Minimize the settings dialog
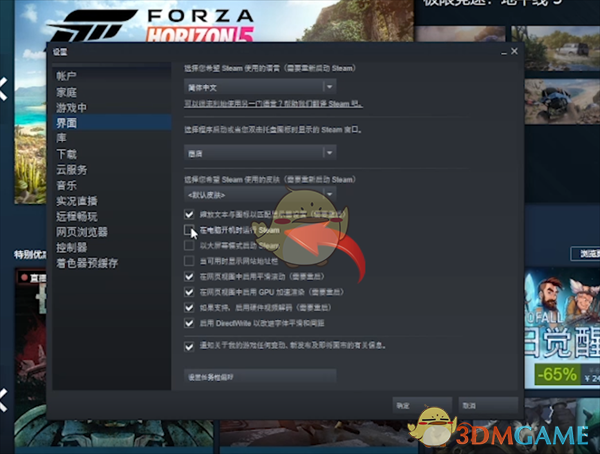 [x=504, y=52]
